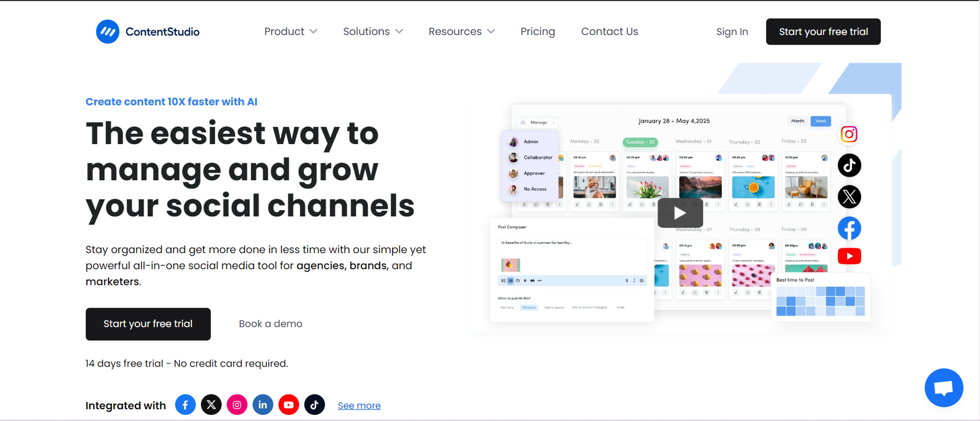Expand the Product dropdown menu
Screen dimensions: 980x421
pyautogui.click(x=290, y=32)
